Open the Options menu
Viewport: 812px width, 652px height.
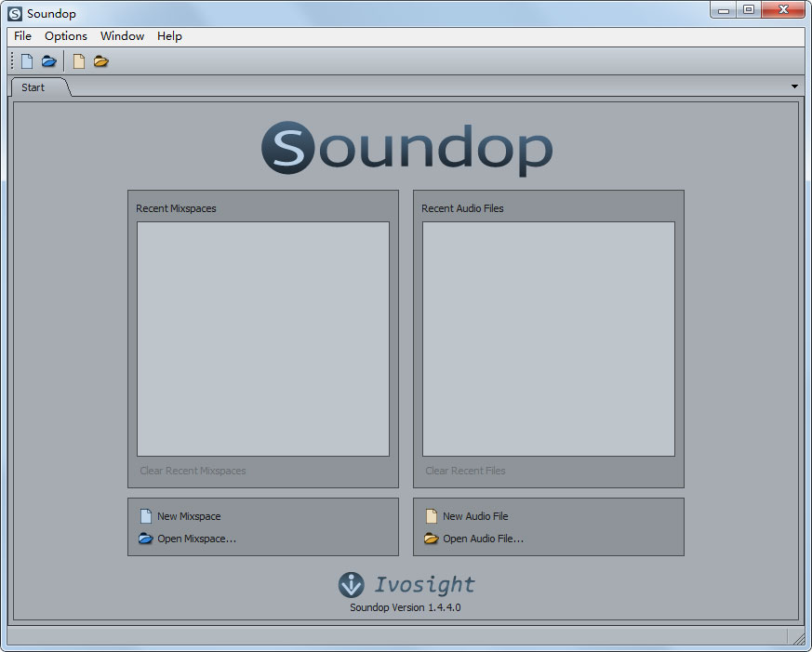(66, 36)
